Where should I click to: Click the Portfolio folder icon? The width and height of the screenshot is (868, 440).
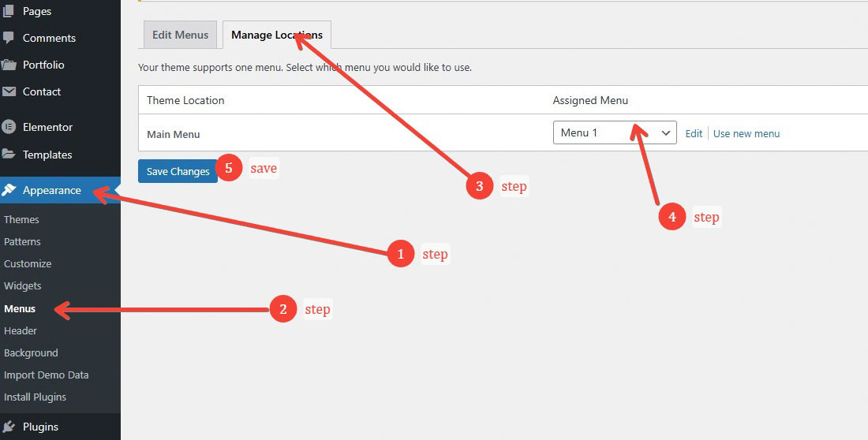[x=9, y=65]
